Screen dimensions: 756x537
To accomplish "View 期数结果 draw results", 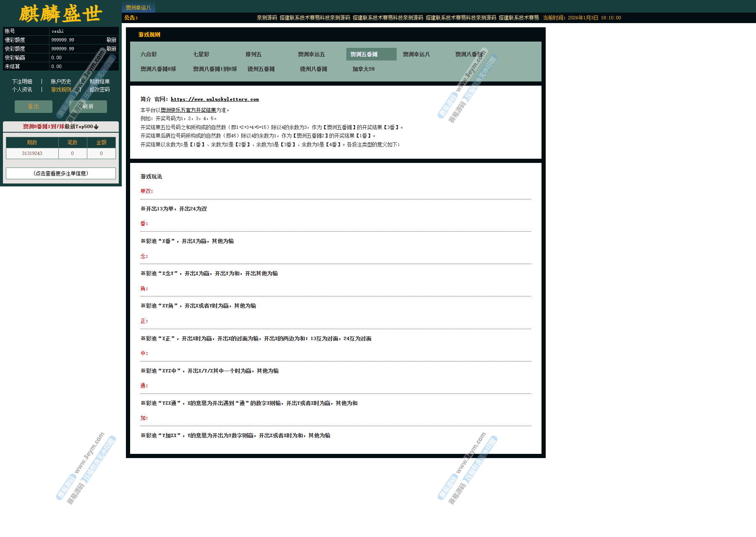I will pos(99,81).
